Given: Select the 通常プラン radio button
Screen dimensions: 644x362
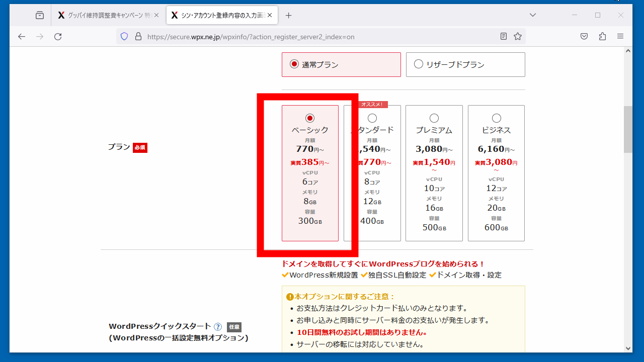Looking at the screenshot, I should pyautogui.click(x=294, y=64).
